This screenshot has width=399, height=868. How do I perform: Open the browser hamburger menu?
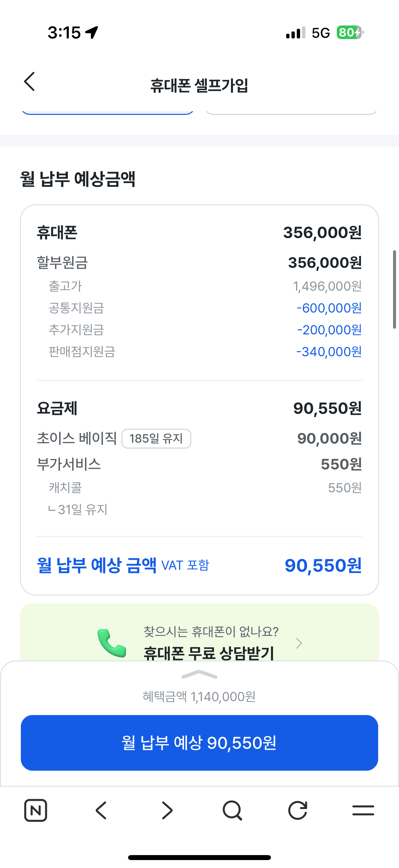click(x=363, y=810)
